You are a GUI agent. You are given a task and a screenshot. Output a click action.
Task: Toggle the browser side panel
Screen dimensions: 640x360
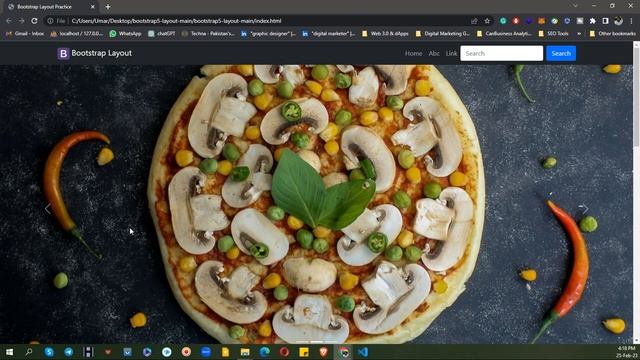click(x=606, y=21)
